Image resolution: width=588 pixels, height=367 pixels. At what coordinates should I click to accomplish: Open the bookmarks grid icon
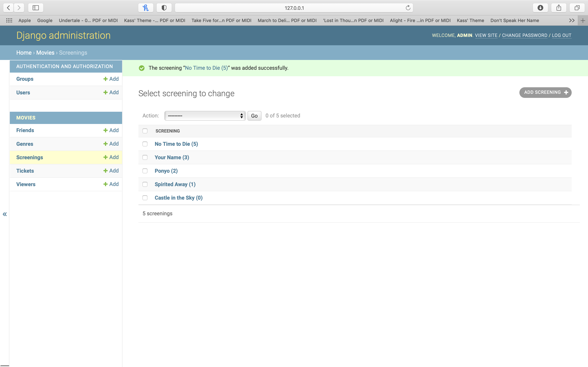tap(9, 20)
